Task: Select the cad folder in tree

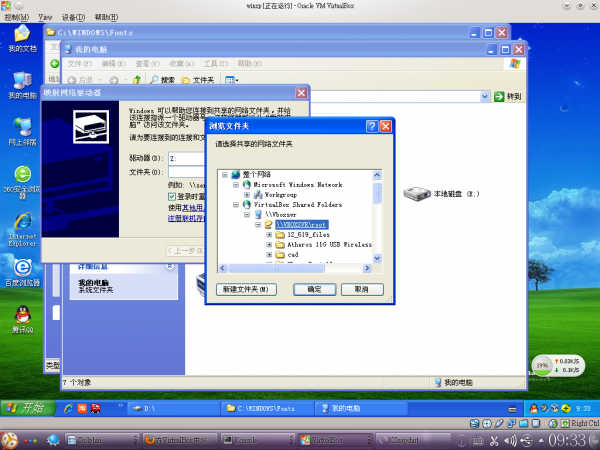Action: pos(293,254)
